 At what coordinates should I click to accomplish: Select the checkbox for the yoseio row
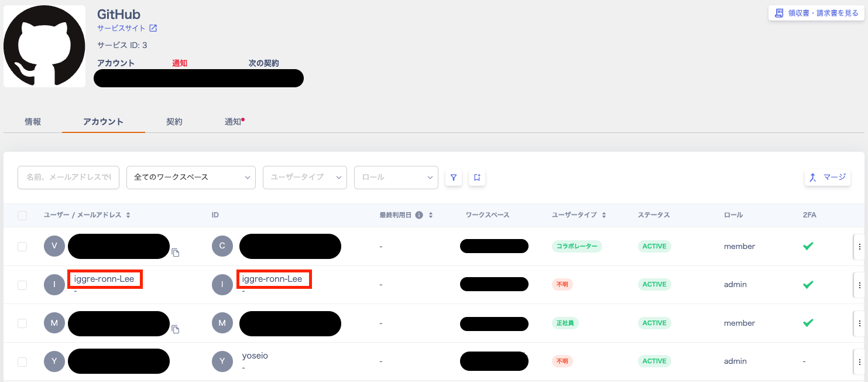click(x=22, y=362)
